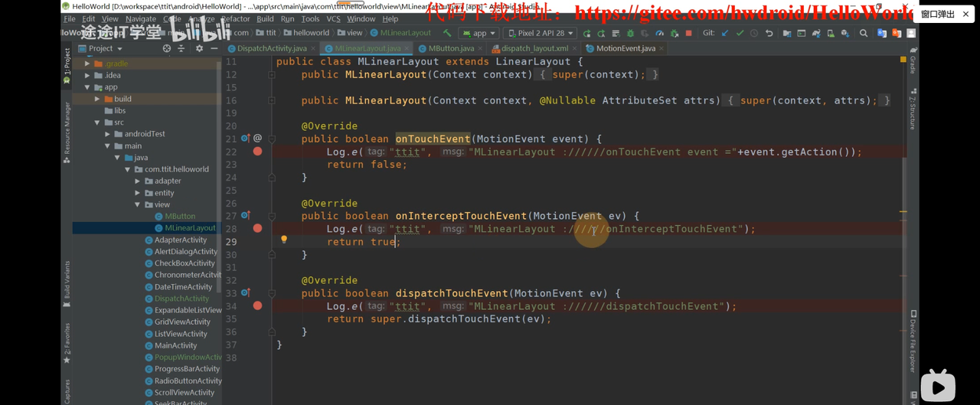Viewport: 980px width, 405px height.
Task: Open the Build menu
Action: pos(265,18)
